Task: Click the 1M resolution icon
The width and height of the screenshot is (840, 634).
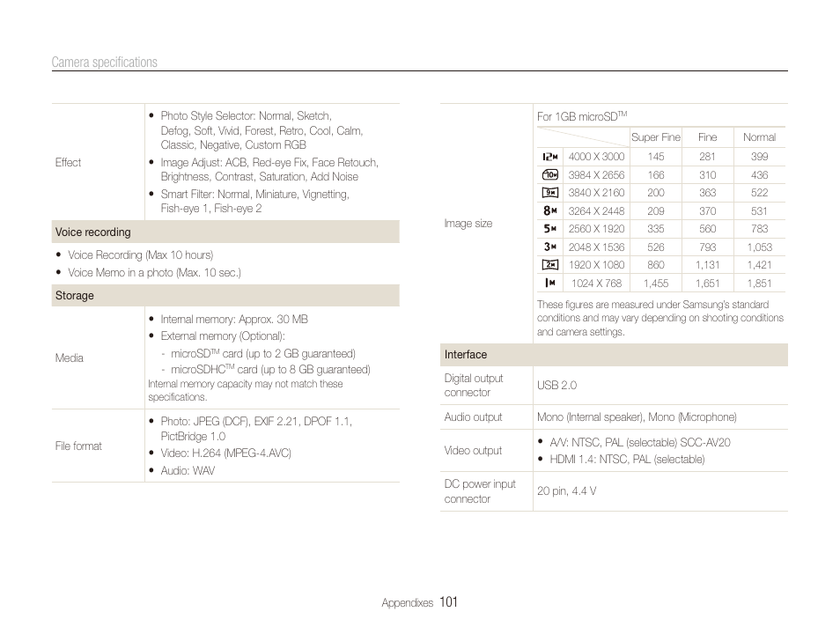Action: tap(549, 283)
